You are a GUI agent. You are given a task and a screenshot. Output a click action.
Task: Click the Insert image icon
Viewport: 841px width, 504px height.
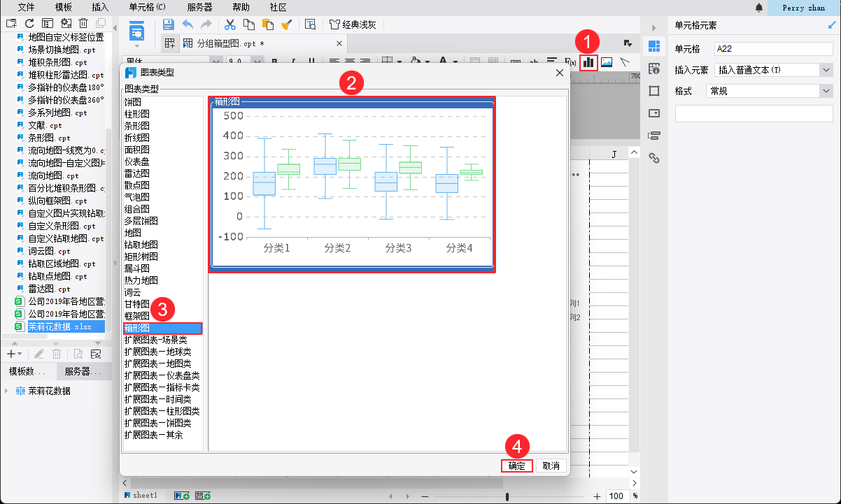607,62
